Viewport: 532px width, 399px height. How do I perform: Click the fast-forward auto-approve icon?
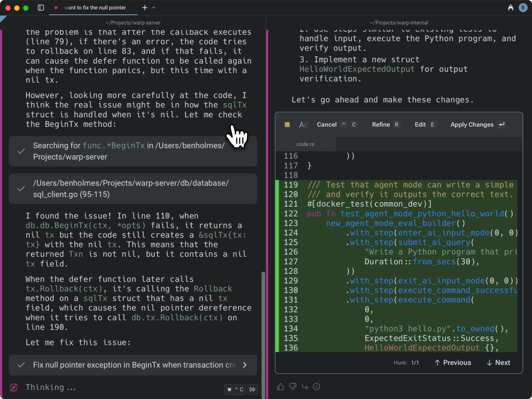point(253,389)
